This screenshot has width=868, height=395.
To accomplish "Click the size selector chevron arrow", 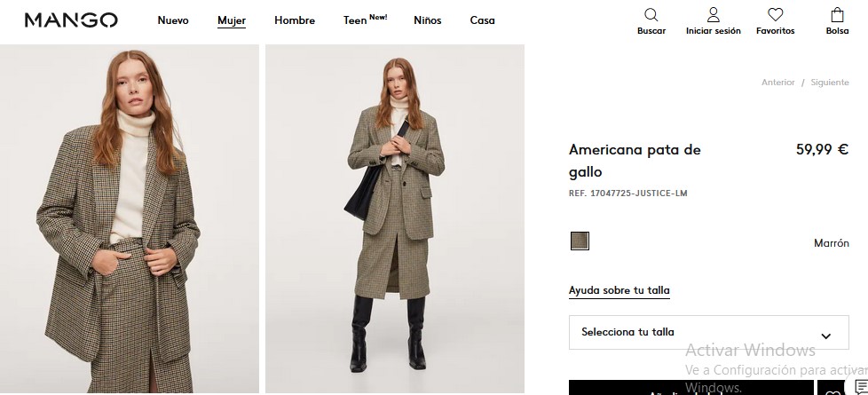I will [826, 336].
